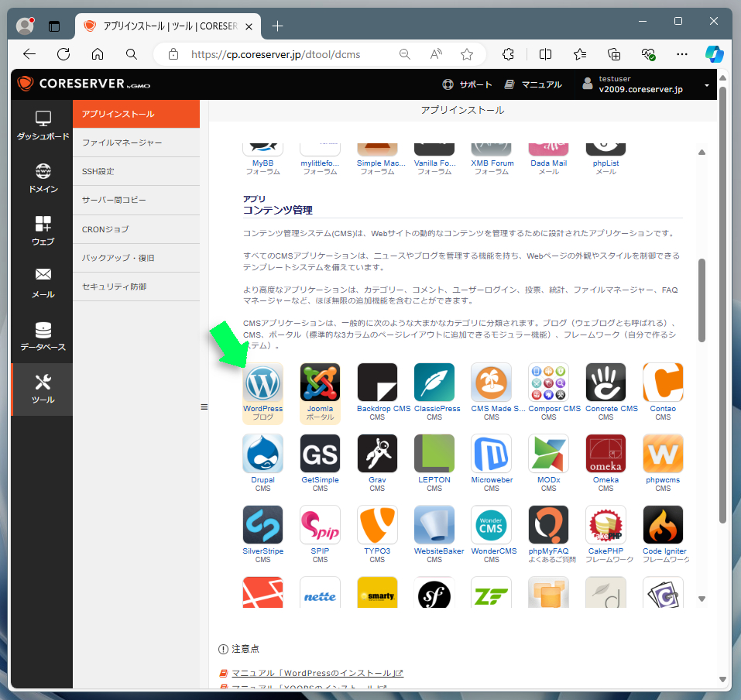Click the browser address bar URL
Screen dimensions: 741x700
[x=276, y=54]
